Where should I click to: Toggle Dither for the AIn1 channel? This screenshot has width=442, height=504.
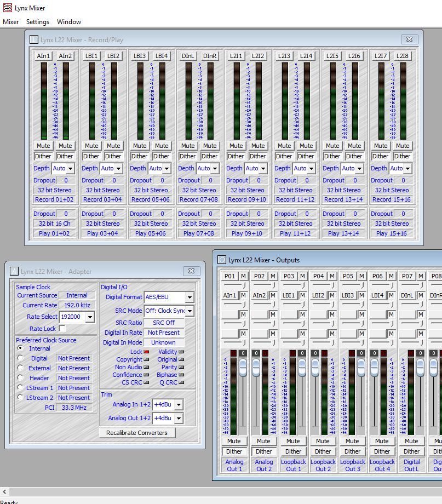point(43,156)
